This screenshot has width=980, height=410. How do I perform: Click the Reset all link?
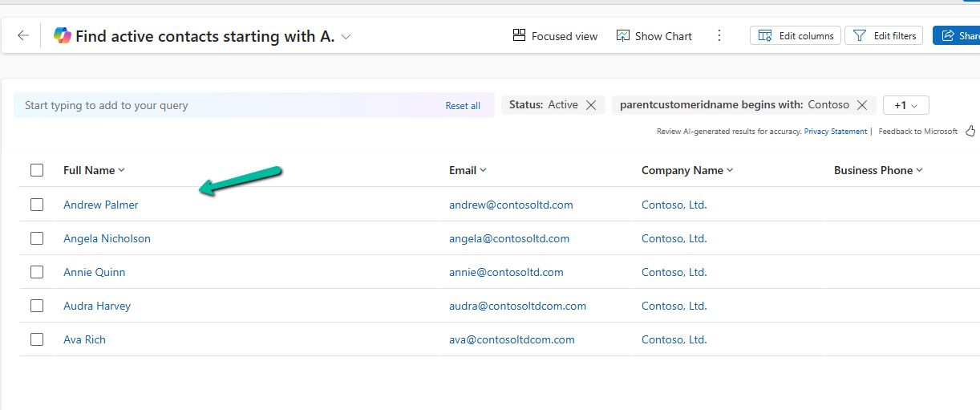463,106
